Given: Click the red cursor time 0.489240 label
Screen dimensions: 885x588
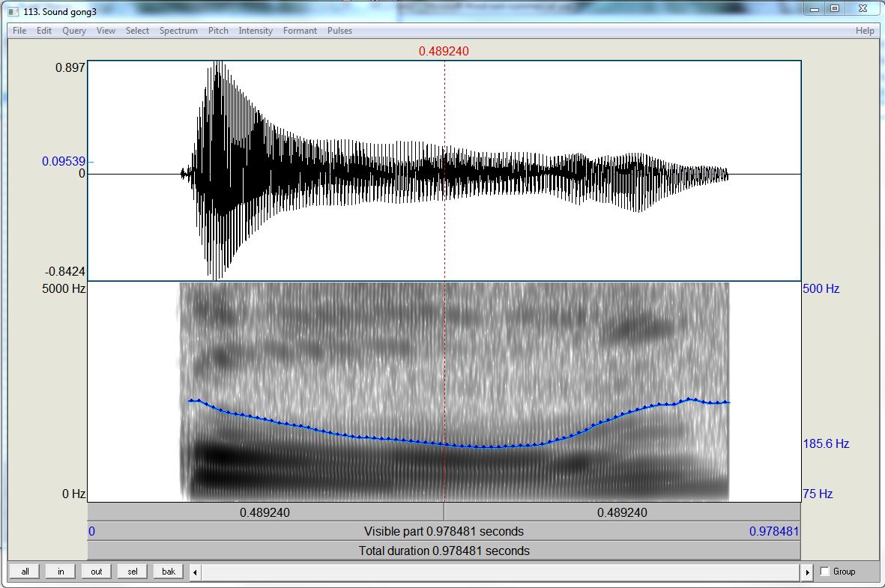Looking at the screenshot, I should (x=444, y=51).
